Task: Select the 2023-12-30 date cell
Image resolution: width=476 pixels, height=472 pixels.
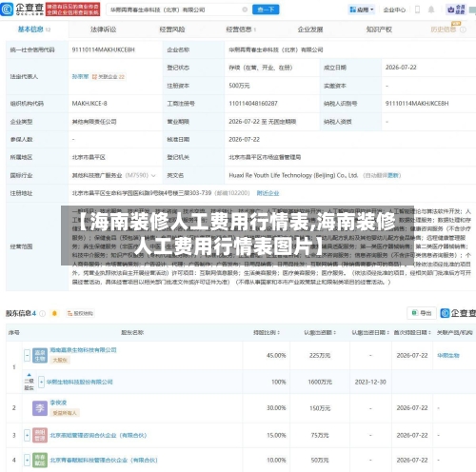Action: pyautogui.click(x=370, y=382)
